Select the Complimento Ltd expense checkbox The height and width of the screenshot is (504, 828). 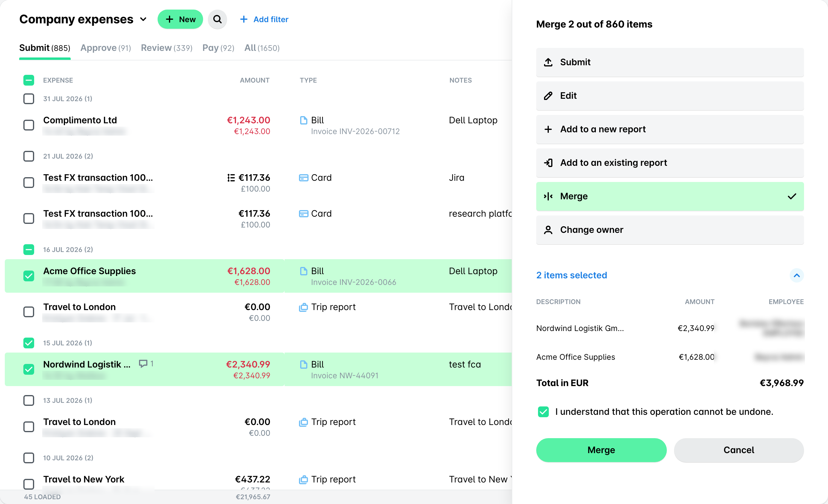point(28,125)
